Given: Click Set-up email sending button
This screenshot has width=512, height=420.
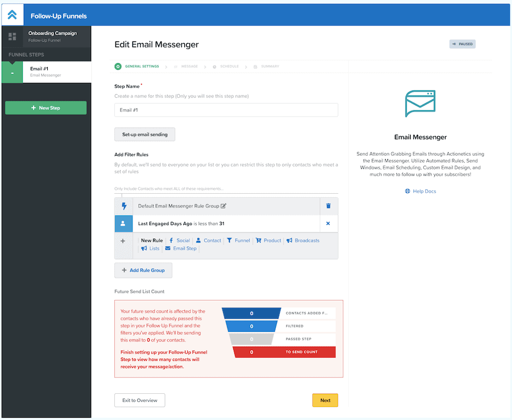Looking at the screenshot, I should click(x=144, y=134).
